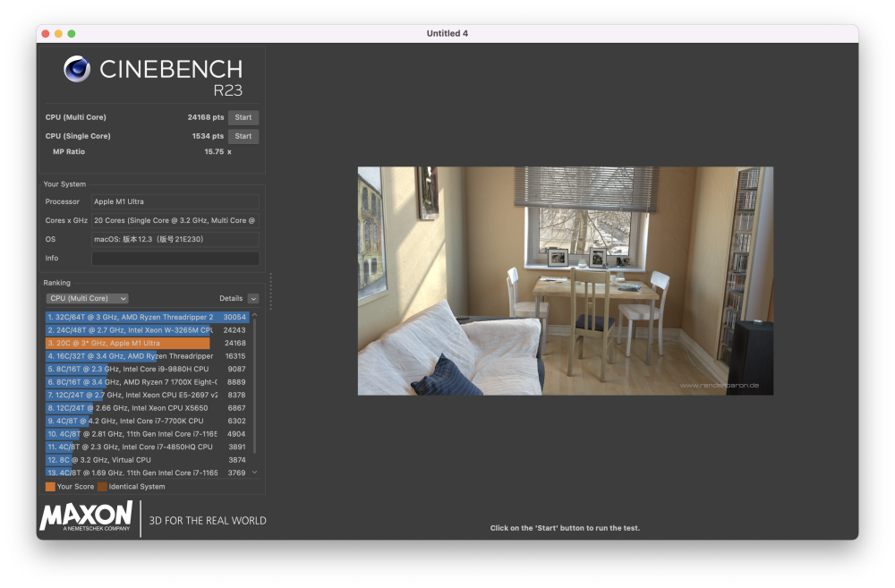895x588 pixels.
Task: Click the Processor field showing Apple M1 Ultra
Action: click(175, 201)
